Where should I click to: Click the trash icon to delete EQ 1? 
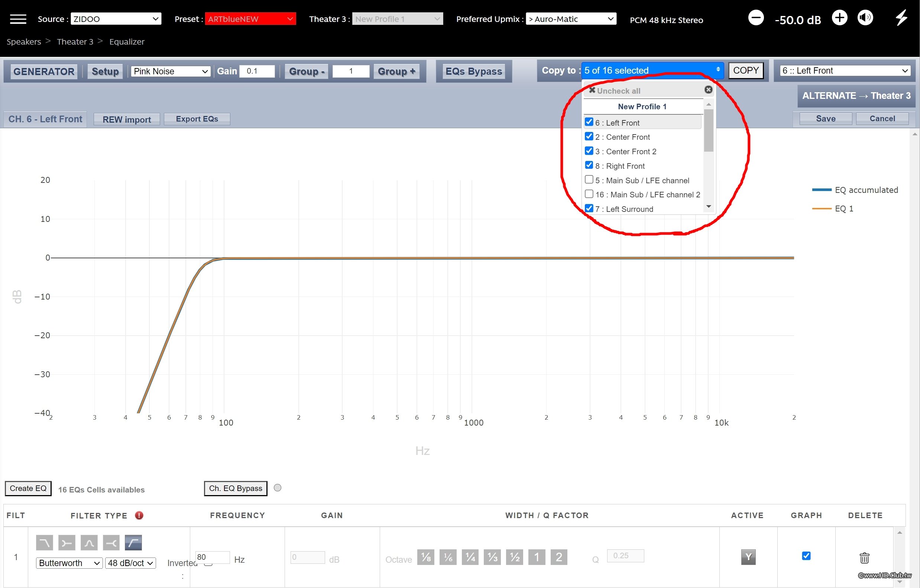tap(864, 558)
